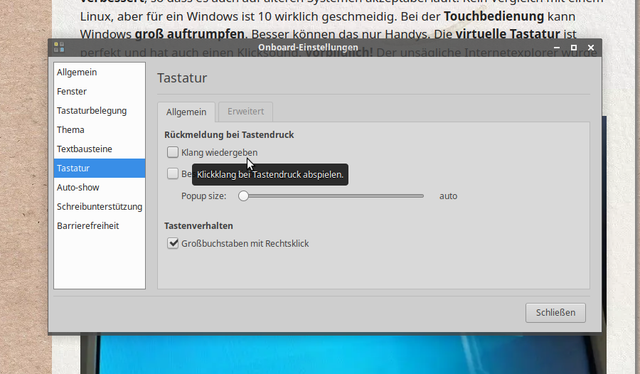Switch to the Erweitert tab
640x374 pixels.
245,111
